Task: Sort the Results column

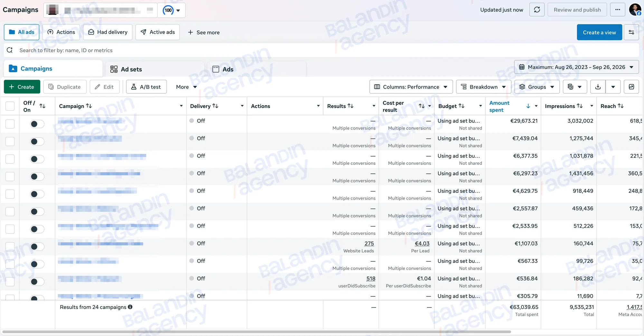Action: tap(350, 106)
